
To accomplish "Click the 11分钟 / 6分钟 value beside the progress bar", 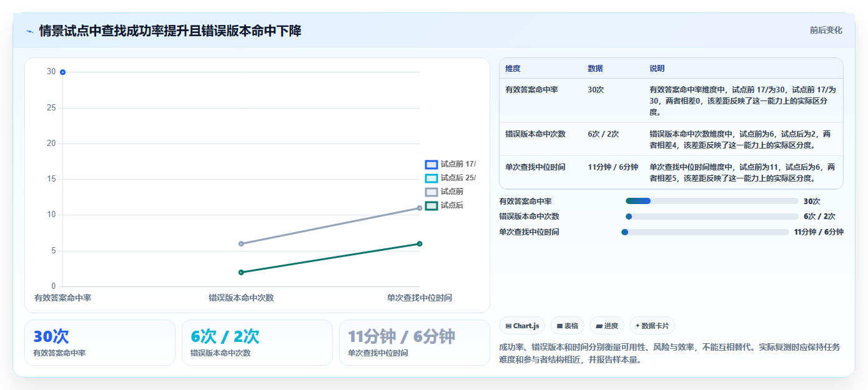I will click(819, 232).
